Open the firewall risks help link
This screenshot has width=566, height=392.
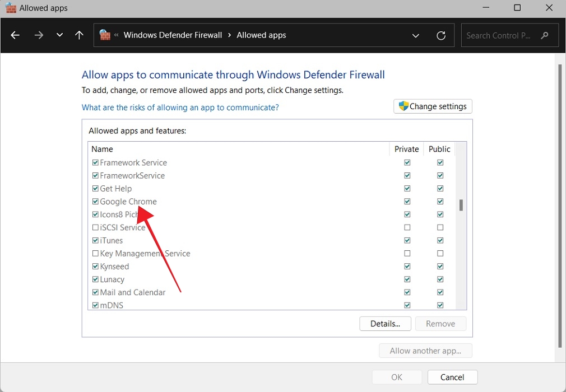coord(180,107)
